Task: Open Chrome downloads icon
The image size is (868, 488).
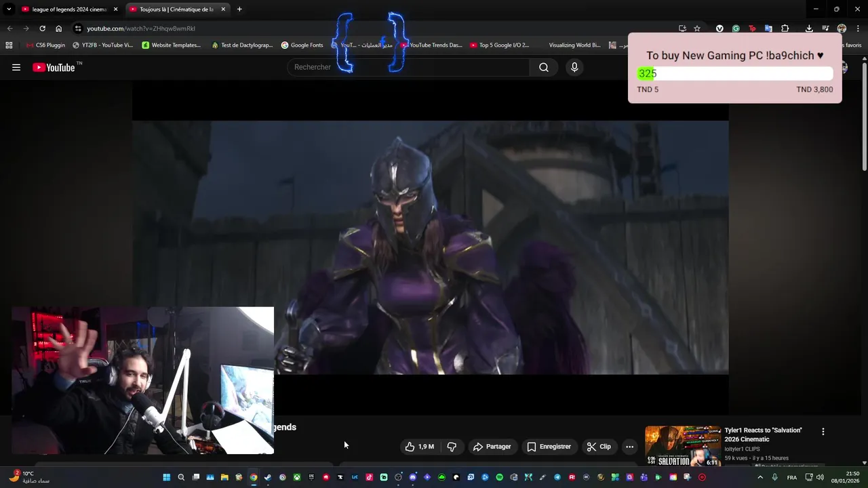Action: pos(809,28)
